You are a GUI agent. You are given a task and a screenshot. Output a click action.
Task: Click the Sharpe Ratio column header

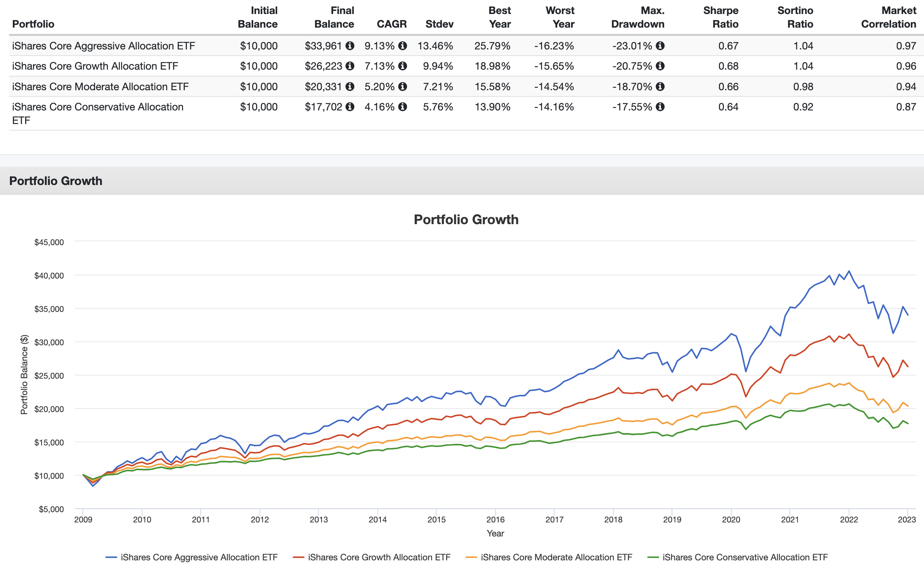pyautogui.click(x=721, y=17)
